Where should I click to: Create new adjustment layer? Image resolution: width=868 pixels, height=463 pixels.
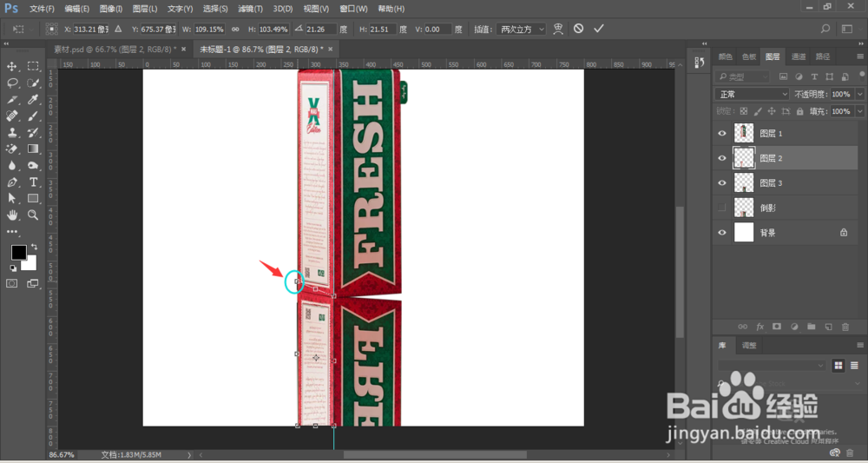tap(794, 327)
